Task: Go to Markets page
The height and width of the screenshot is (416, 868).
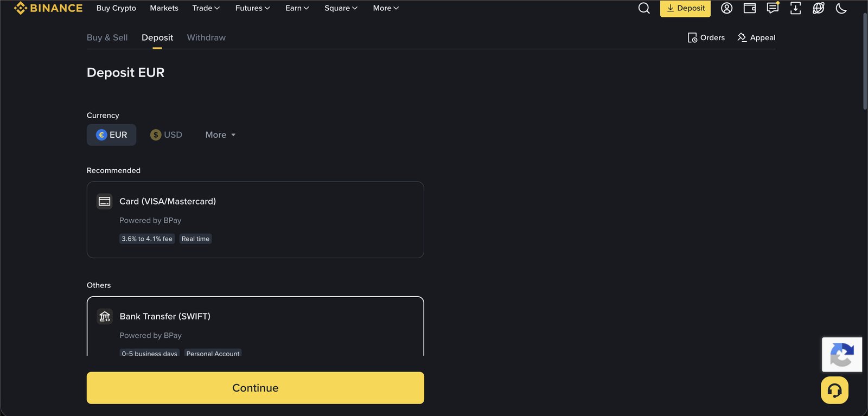Action: click(164, 8)
